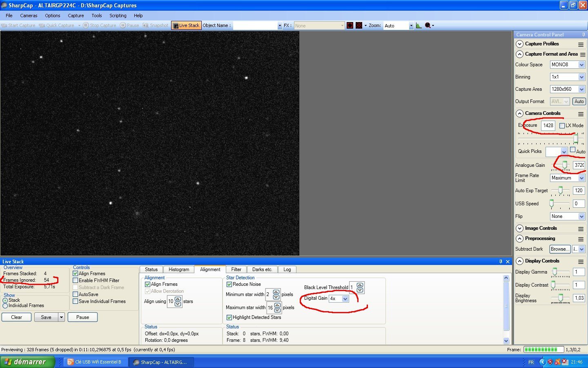The height and width of the screenshot is (368, 588).
Task: Click the focus-score magnifier icon
Action: click(428, 25)
